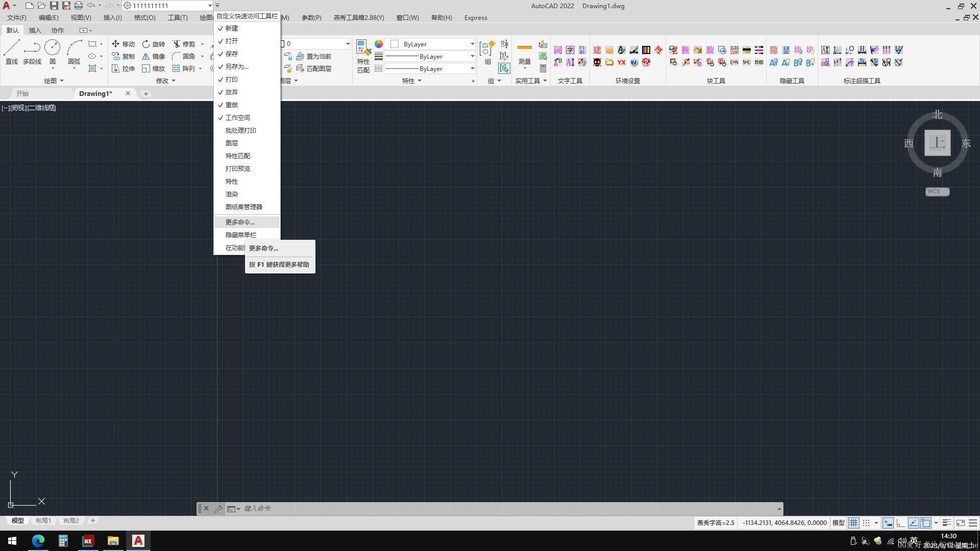Expand the 修改 panel
Screen dimensions: 980x551
(165, 81)
